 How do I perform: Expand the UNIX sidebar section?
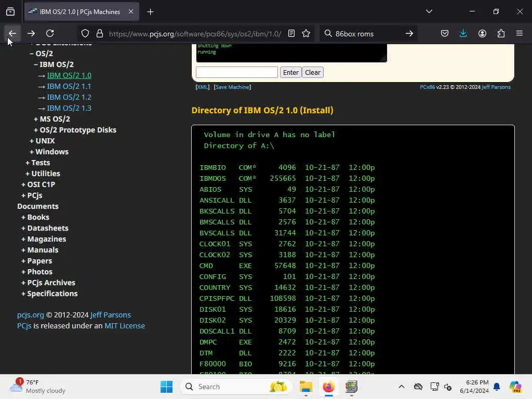coord(42,141)
